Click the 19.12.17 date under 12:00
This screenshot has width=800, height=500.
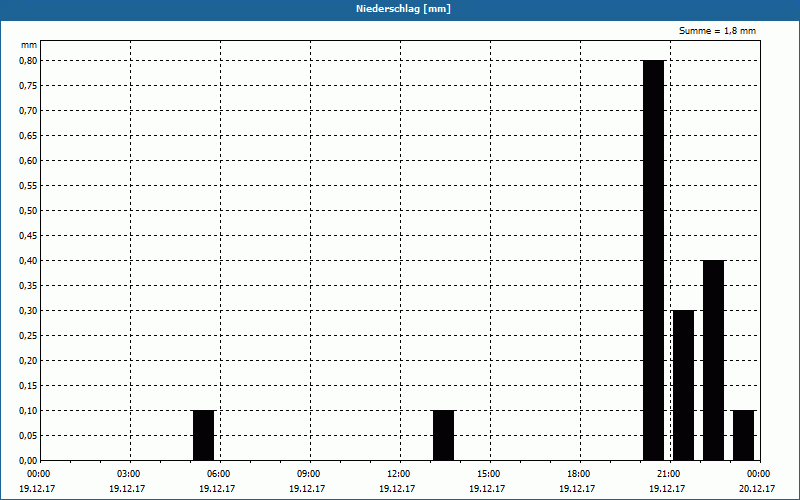pos(397,489)
